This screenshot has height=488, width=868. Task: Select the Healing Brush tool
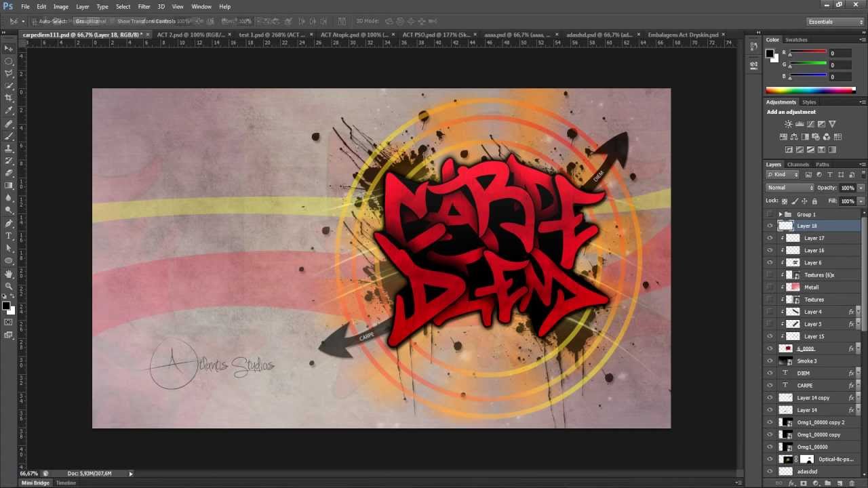(x=9, y=123)
